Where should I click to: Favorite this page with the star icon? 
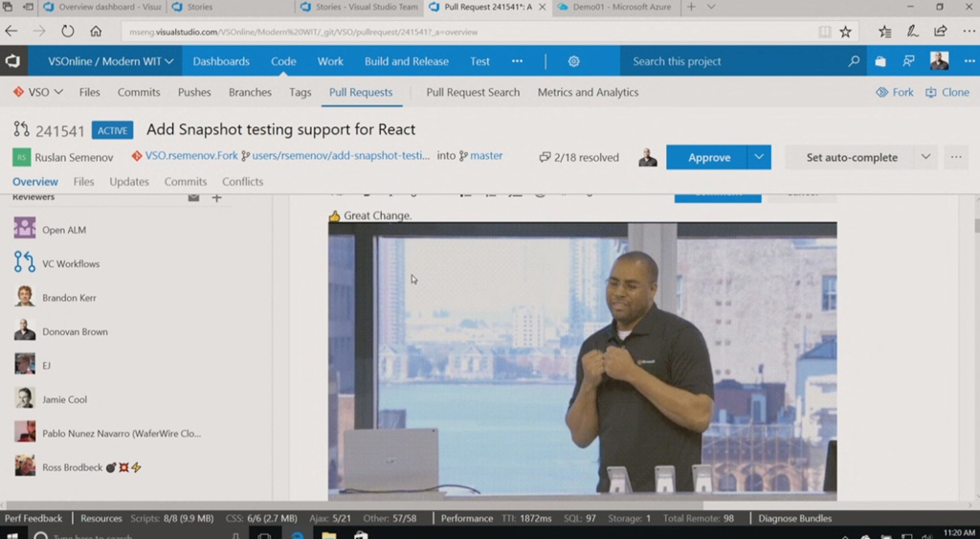[x=845, y=32]
